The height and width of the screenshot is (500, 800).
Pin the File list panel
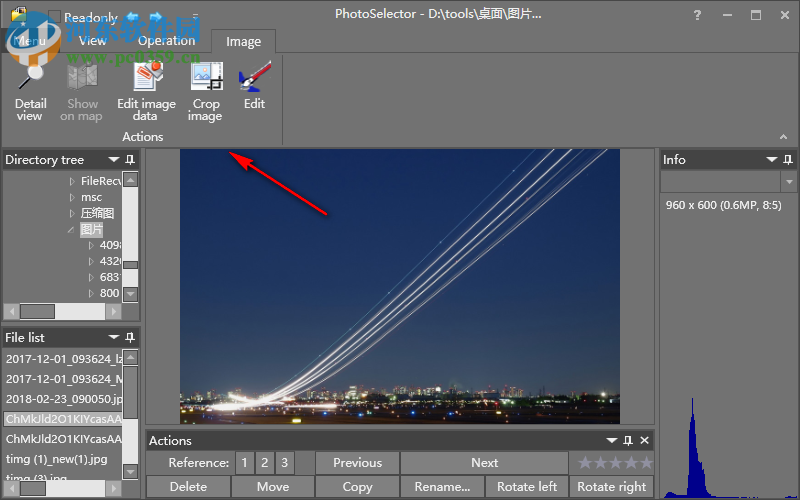130,337
